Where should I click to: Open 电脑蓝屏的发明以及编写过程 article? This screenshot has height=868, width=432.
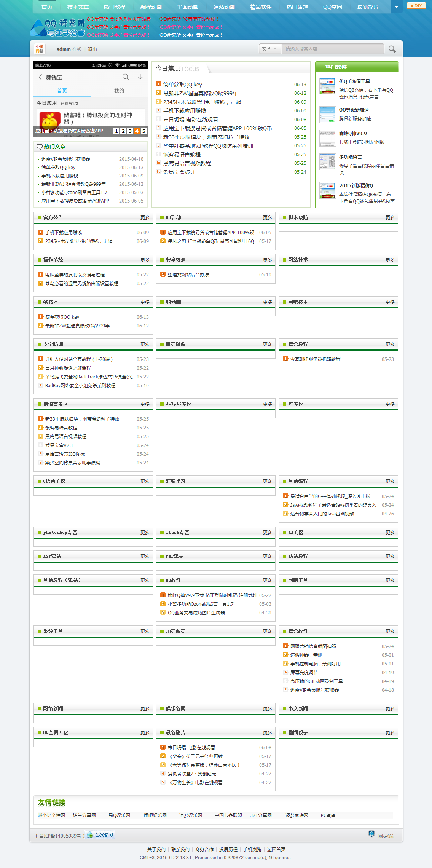pyautogui.click(x=75, y=275)
